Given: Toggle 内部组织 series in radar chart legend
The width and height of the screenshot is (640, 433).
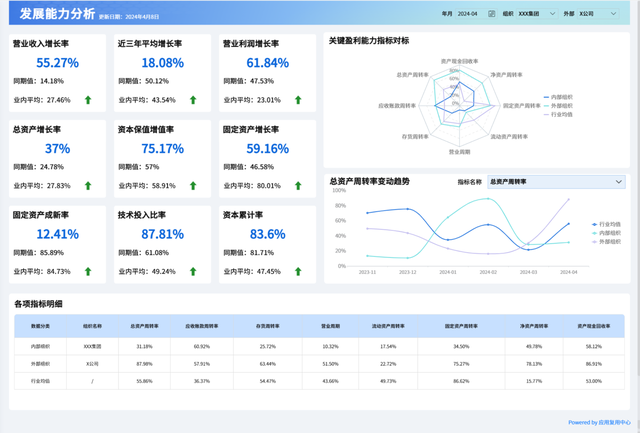Looking at the screenshot, I should pos(558,97).
